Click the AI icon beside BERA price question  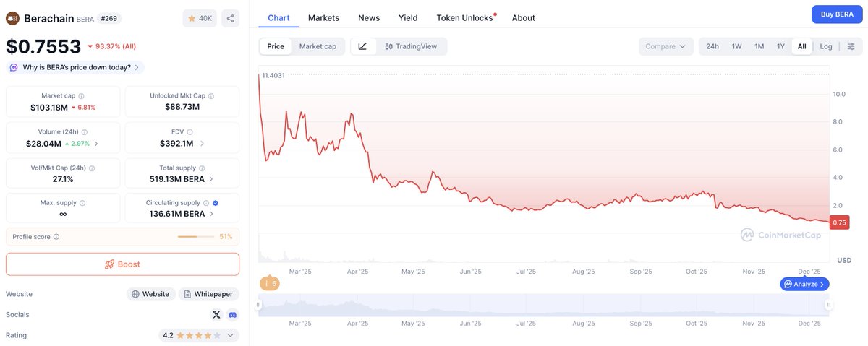pyautogui.click(x=14, y=67)
